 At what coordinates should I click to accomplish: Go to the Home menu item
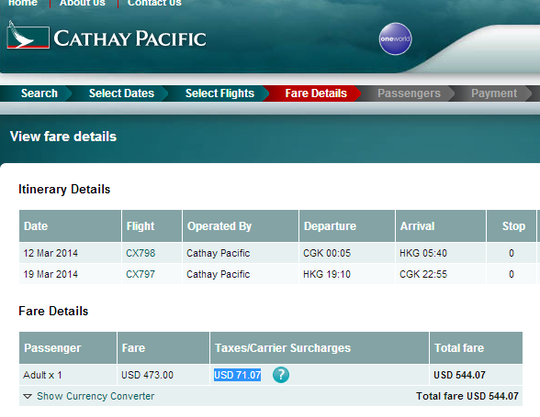(x=23, y=3)
